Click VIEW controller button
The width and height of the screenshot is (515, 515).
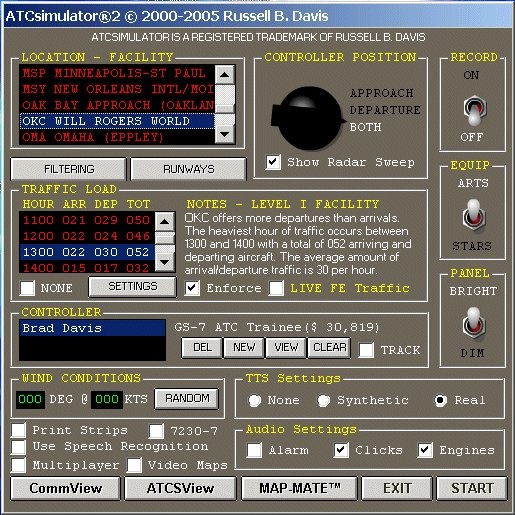tap(286, 348)
